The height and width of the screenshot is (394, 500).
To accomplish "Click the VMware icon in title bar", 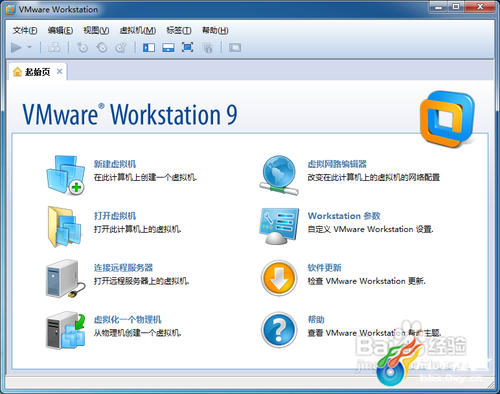I will (10, 10).
